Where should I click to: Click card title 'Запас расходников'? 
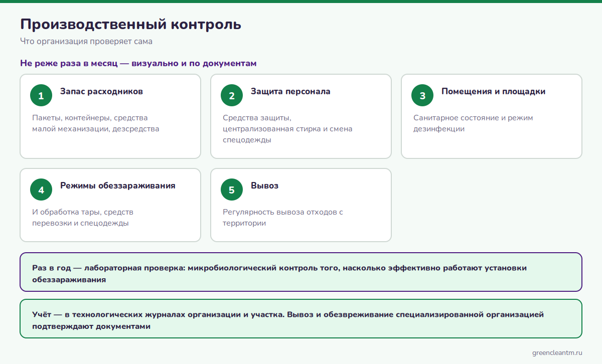pos(101,91)
